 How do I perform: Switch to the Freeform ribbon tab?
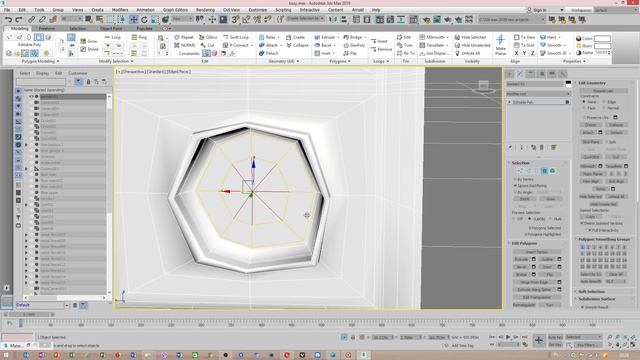coord(47,29)
